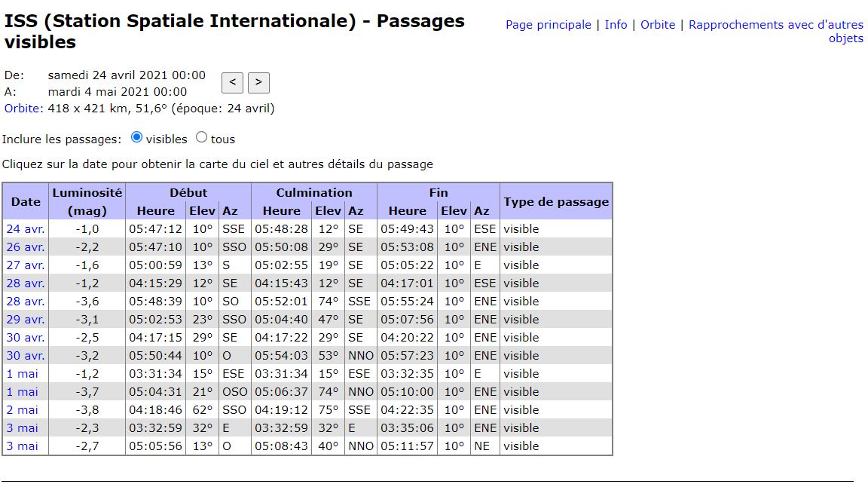Open the 27 avr. pass details

(x=26, y=265)
